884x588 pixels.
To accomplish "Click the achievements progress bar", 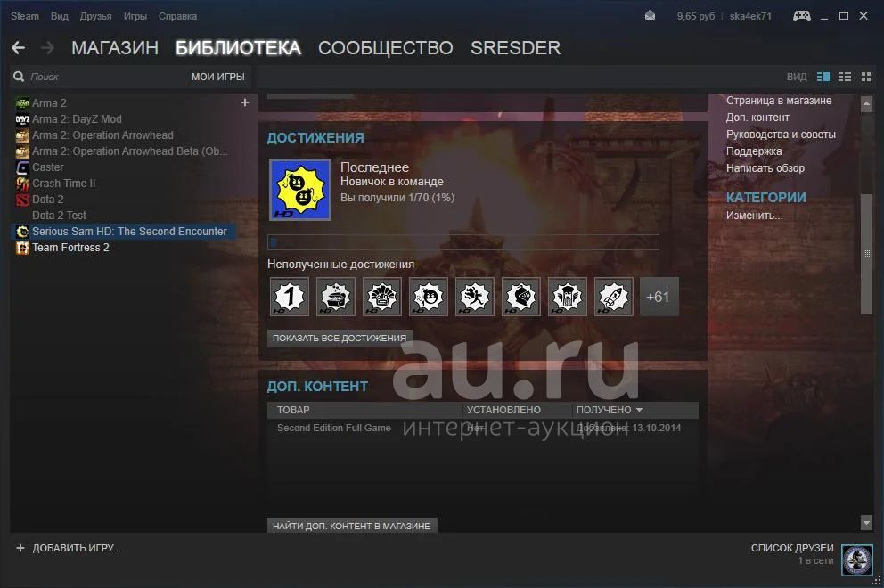I will (462, 241).
